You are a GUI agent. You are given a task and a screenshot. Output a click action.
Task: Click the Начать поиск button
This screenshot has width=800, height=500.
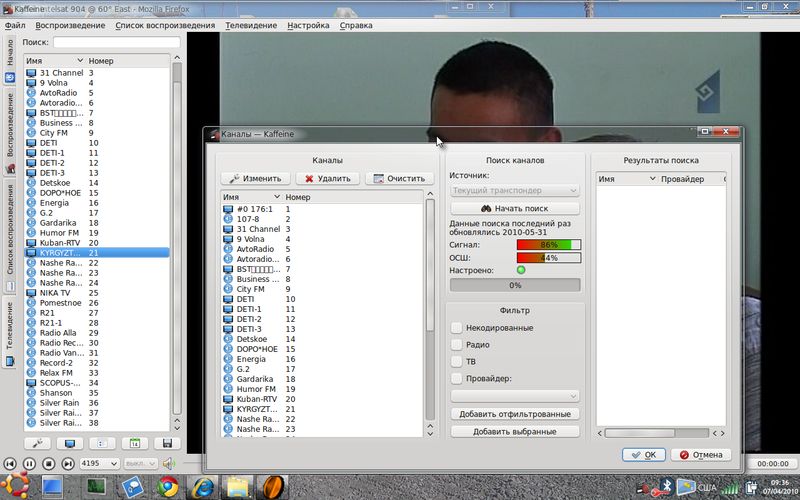pos(514,208)
